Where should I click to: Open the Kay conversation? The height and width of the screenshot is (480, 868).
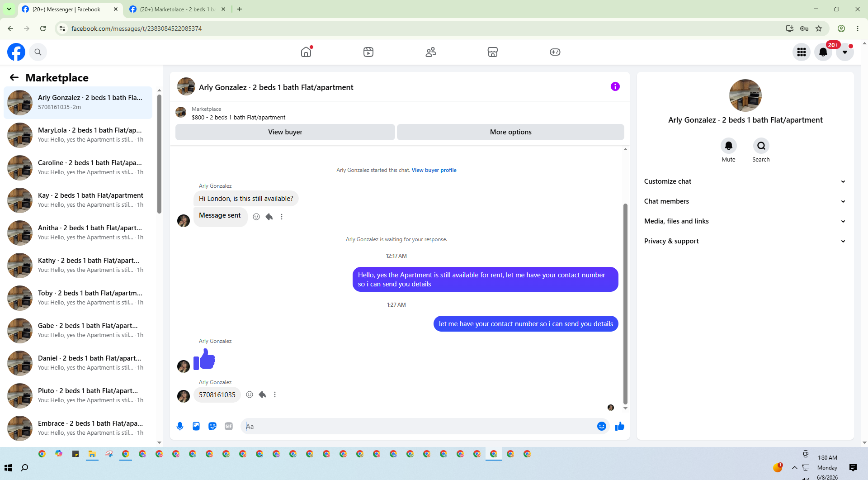(78, 200)
